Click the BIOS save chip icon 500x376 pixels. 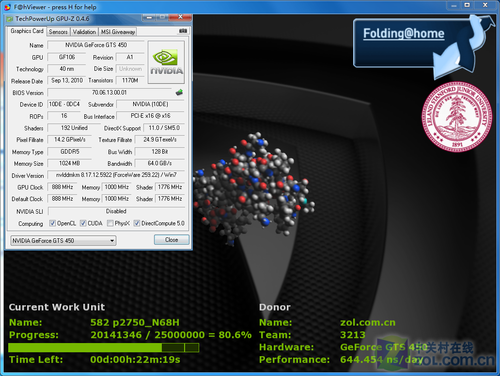pyautogui.click(x=179, y=92)
